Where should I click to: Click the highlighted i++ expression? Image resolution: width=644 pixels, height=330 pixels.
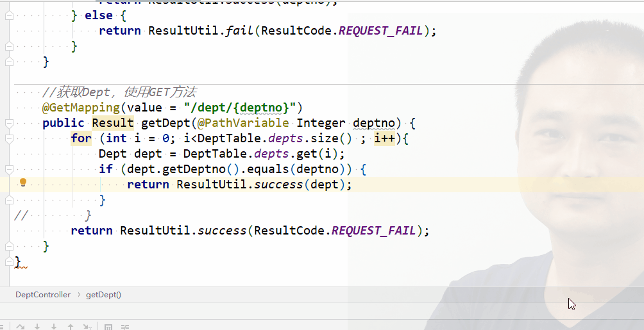[384, 138]
